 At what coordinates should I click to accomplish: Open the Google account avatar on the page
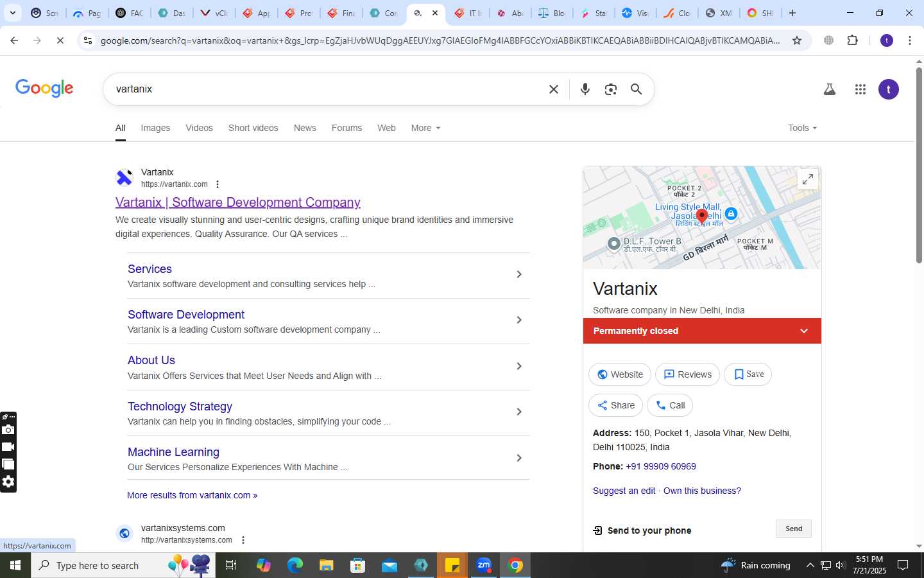pos(889,89)
